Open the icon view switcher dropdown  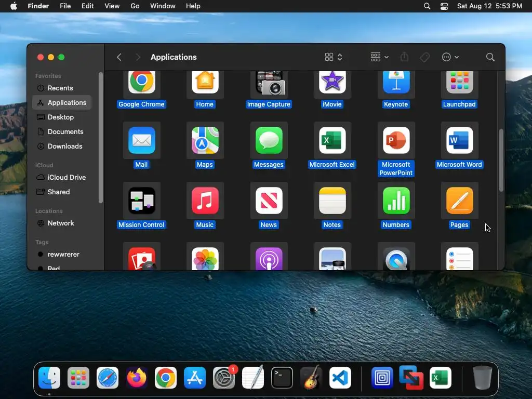click(x=334, y=57)
